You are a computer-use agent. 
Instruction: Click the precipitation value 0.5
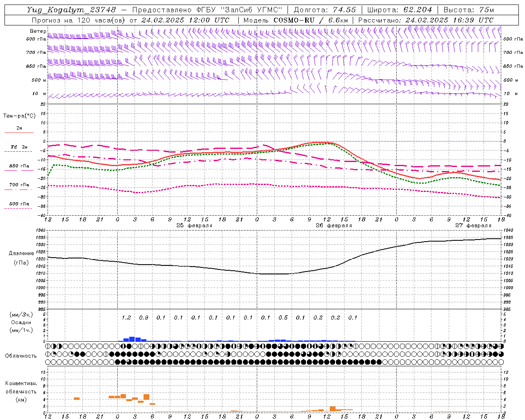click(x=283, y=317)
